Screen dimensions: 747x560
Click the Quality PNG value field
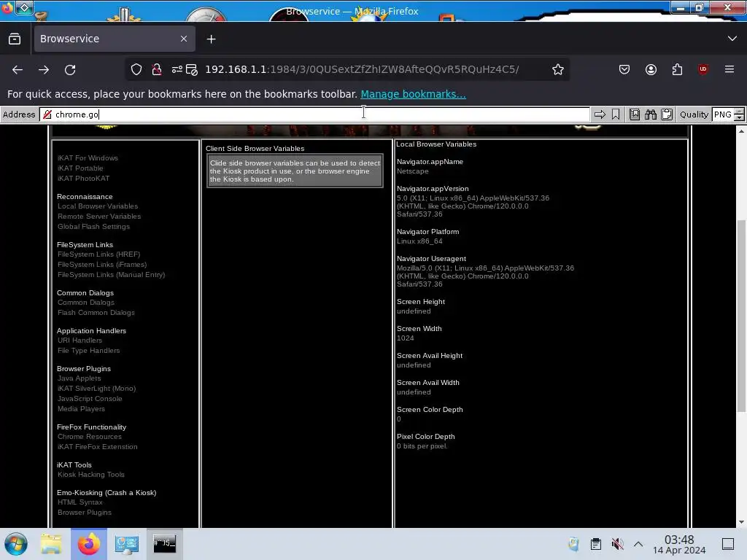[x=723, y=114]
